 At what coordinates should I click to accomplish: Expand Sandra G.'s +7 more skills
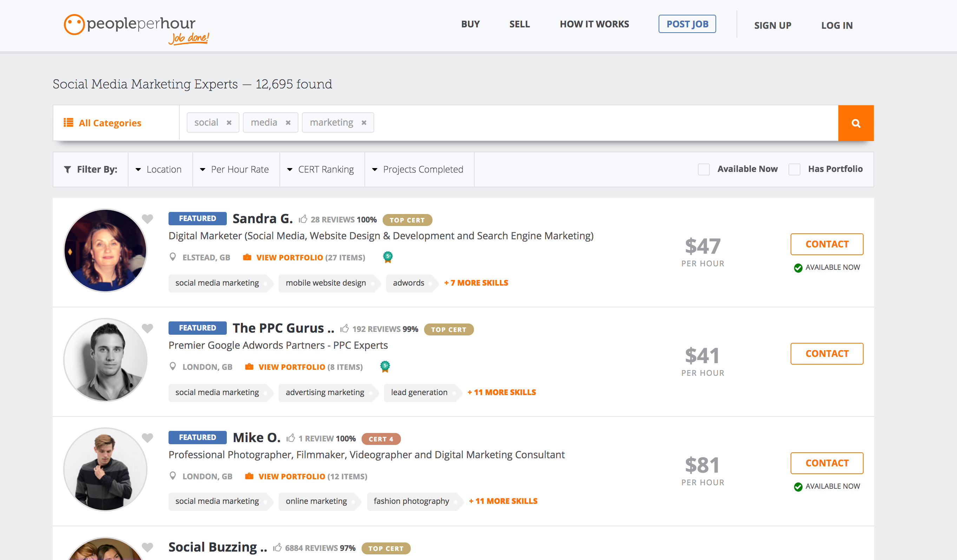click(x=476, y=283)
